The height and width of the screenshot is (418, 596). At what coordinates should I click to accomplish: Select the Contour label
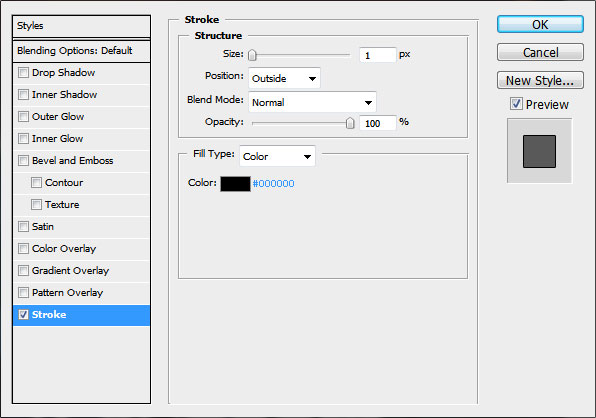point(64,183)
